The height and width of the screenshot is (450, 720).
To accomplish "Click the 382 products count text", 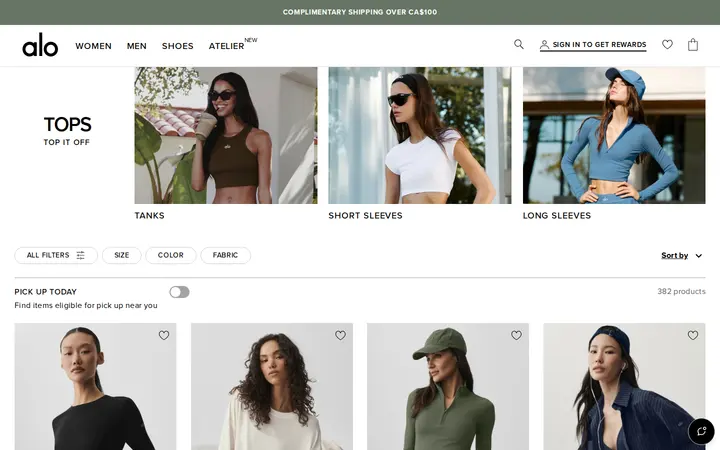I will point(681,291).
